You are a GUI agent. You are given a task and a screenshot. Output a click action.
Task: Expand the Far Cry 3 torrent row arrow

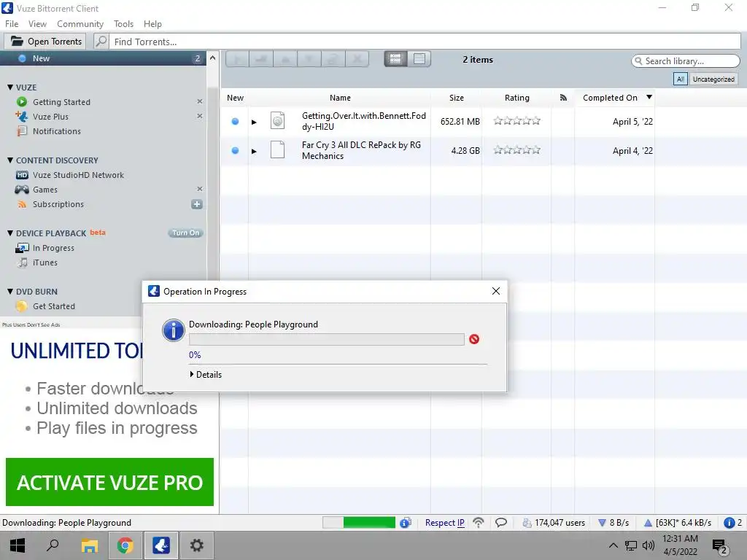[254, 151]
